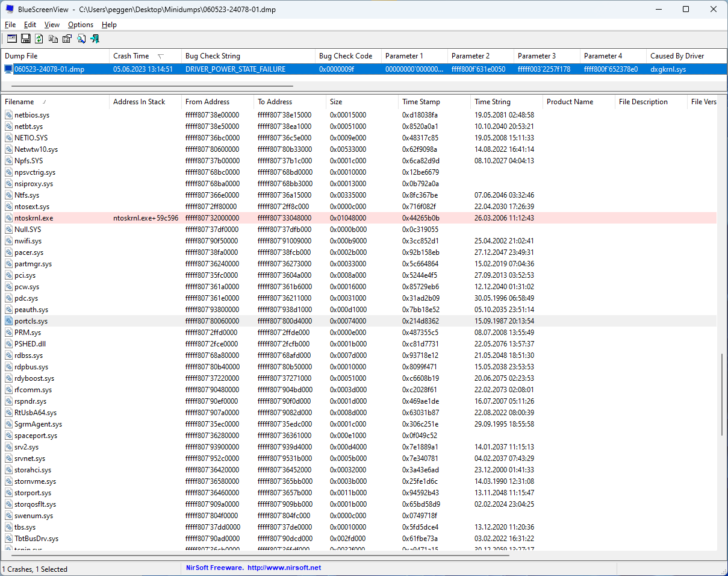Sort lower pane by Filename column header
Viewport: 728px width, 576px height.
coord(55,102)
